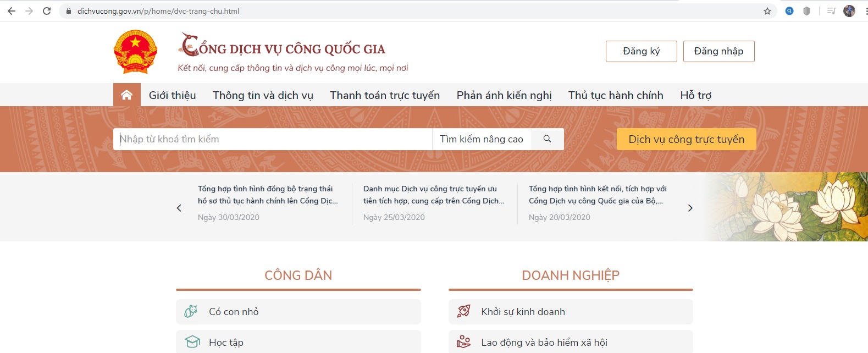Show previous news with the left chevron
Viewport: 868px width, 353px height.
point(179,208)
